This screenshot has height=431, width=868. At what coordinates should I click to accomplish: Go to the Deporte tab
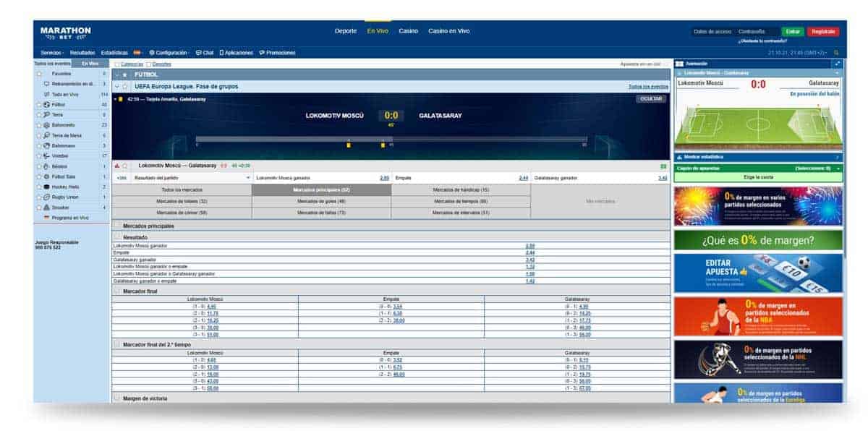pos(346,31)
